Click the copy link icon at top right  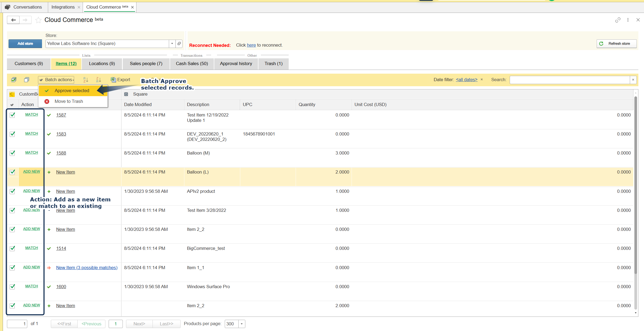pos(618,20)
